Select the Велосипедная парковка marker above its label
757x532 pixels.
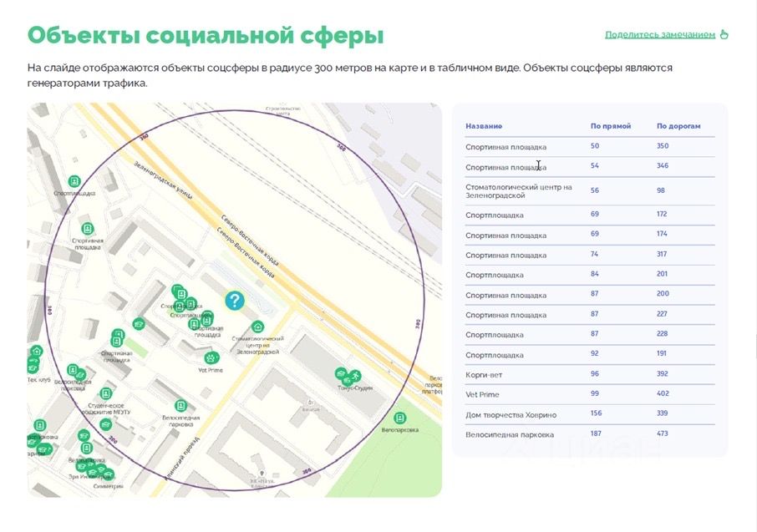[x=180, y=406]
